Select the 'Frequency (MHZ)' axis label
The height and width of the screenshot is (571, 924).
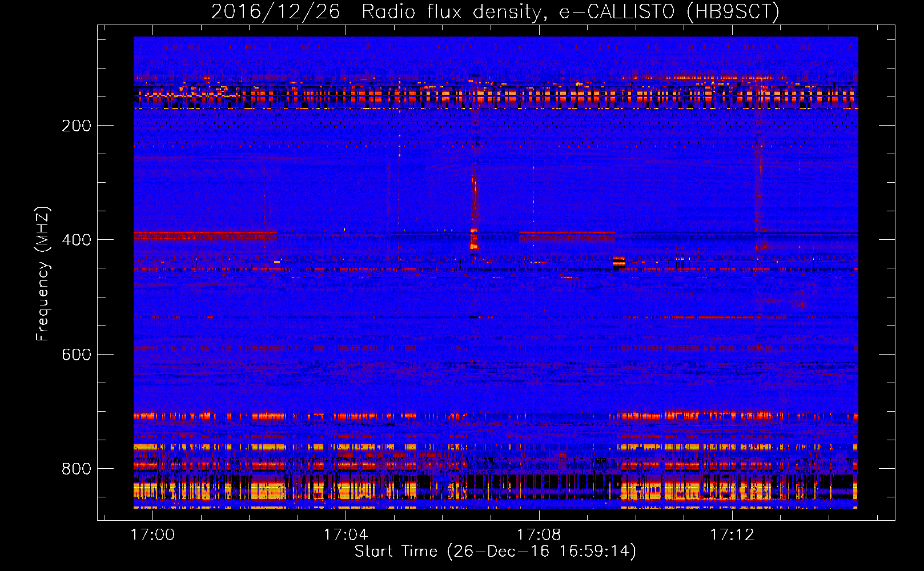(43, 274)
